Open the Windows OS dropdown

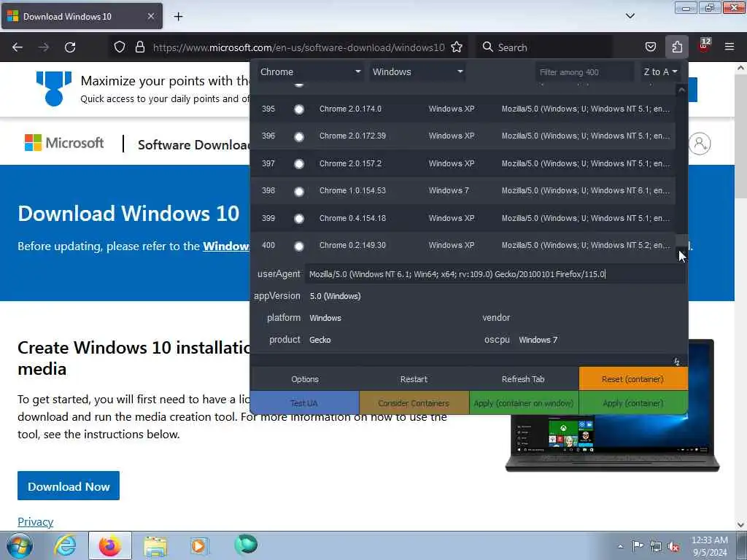(417, 72)
